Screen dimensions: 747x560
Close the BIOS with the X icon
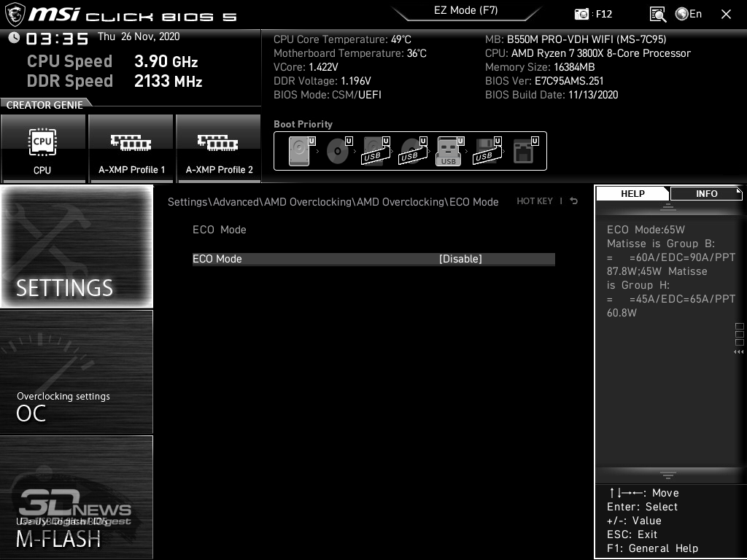coord(726,15)
